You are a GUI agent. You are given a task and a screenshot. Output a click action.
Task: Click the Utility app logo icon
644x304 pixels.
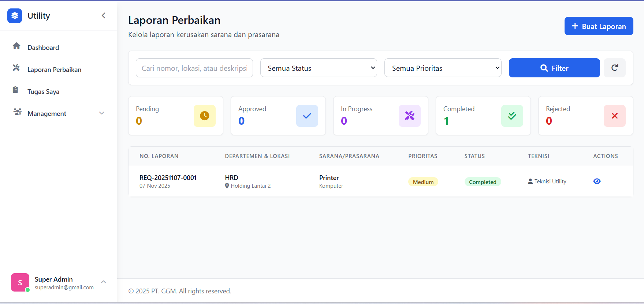[15, 16]
